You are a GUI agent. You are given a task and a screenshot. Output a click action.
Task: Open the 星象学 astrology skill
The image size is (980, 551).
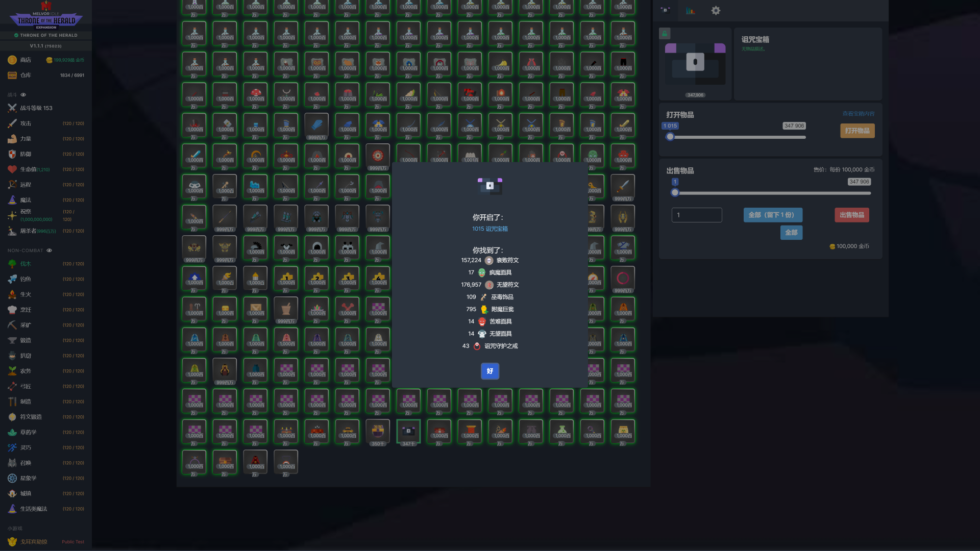click(x=46, y=478)
